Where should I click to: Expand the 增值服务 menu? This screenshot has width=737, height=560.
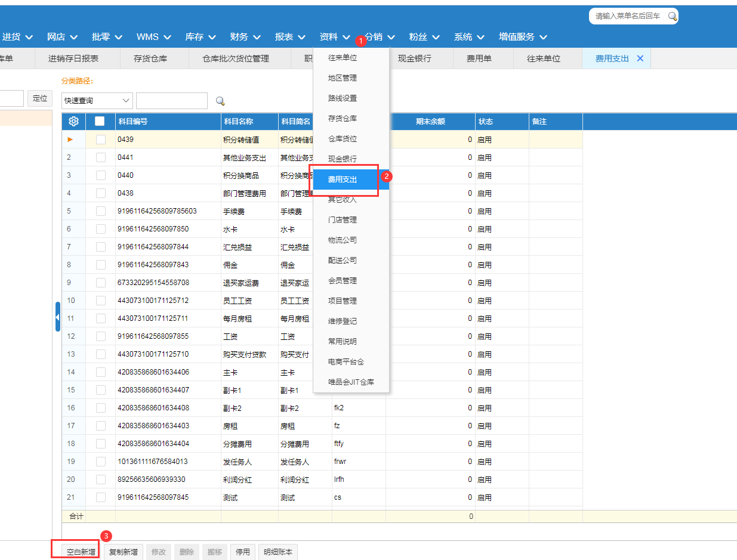523,37
